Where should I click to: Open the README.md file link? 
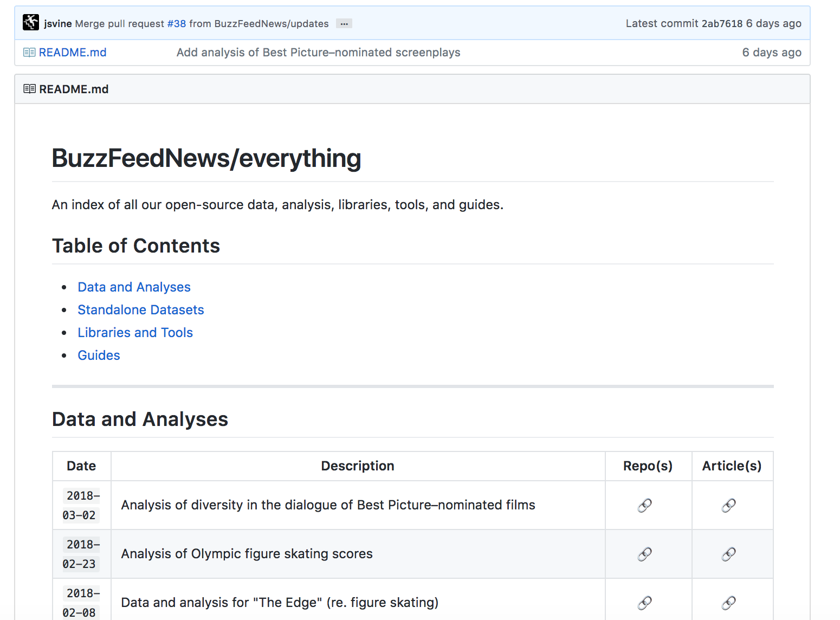(x=73, y=53)
